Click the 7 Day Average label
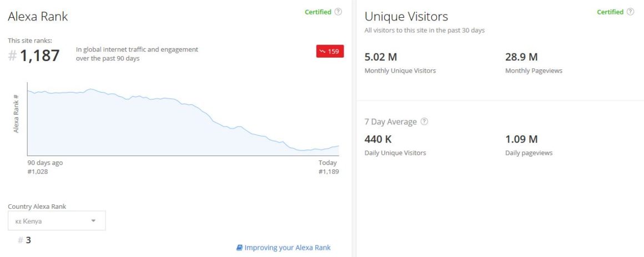The height and width of the screenshot is (257, 644). tap(391, 122)
